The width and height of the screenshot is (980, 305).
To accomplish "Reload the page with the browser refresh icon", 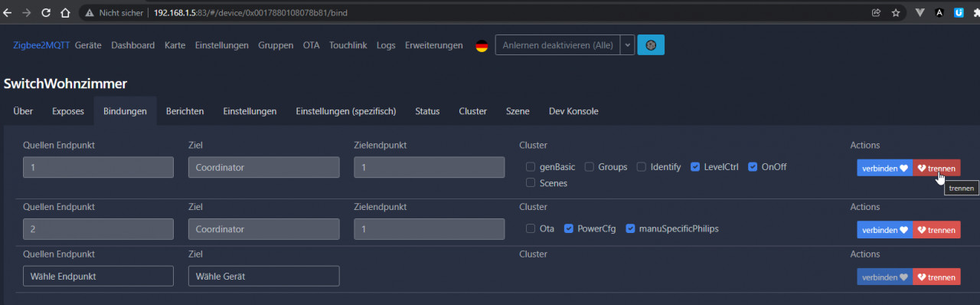I will click(x=46, y=12).
